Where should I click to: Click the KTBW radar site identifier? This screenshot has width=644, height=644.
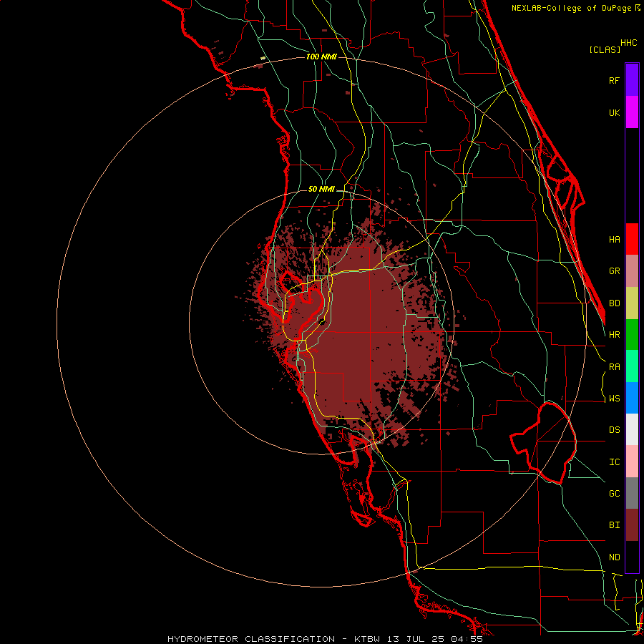[x=367, y=639]
